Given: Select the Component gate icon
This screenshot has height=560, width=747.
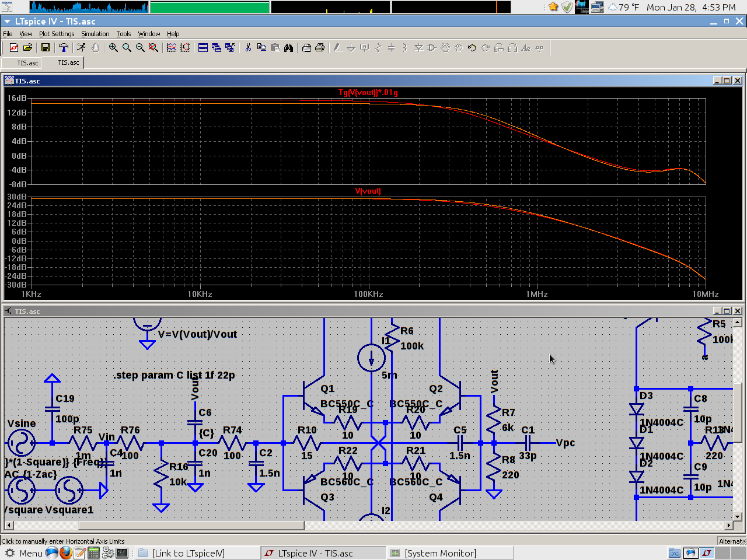Looking at the screenshot, I should point(432,48).
